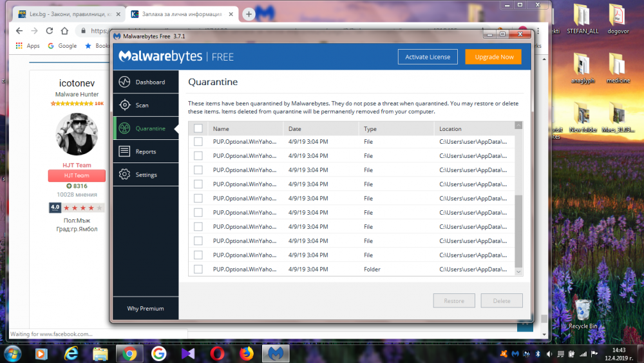Image resolution: width=644 pixels, height=363 pixels.
Task: Click the red HJT Team badge
Action: coord(77,175)
